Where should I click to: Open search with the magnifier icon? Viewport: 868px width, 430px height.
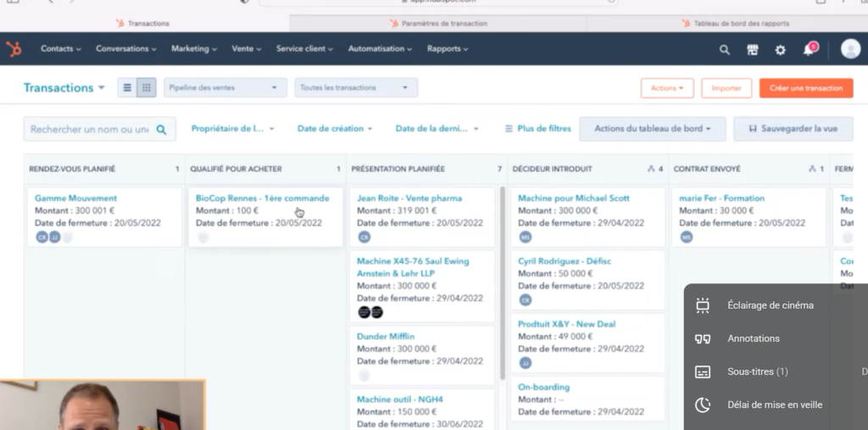click(724, 50)
